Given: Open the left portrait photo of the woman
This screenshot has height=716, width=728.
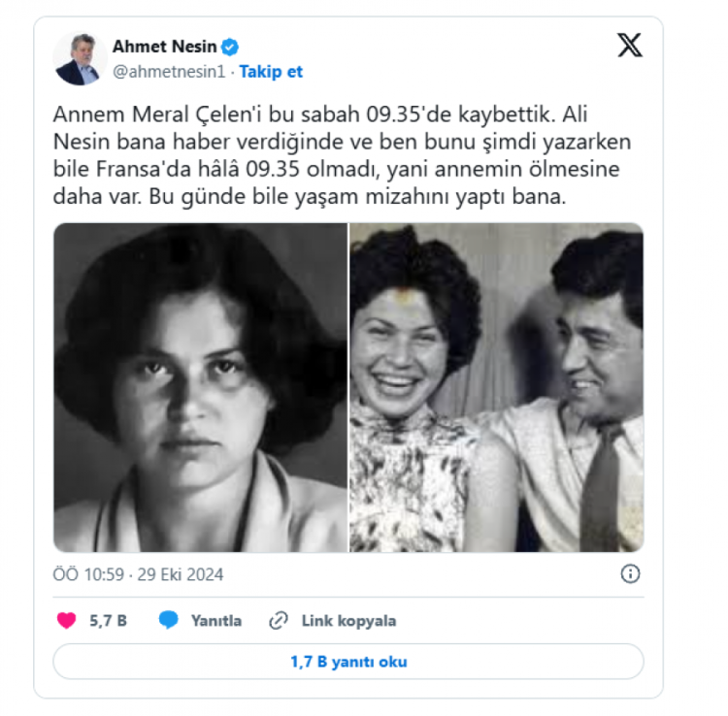Looking at the screenshot, I should (200, 387).
